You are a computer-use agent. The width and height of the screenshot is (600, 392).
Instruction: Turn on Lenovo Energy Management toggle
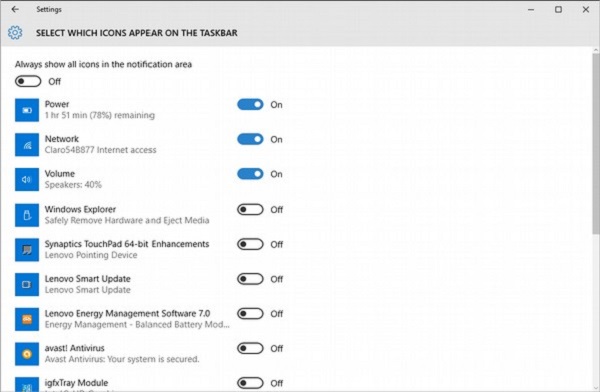pyautogui.click(x=250, y=314)
